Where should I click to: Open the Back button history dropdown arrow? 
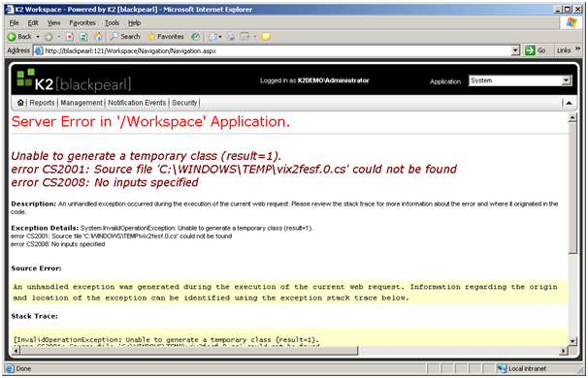click(38, 37)
